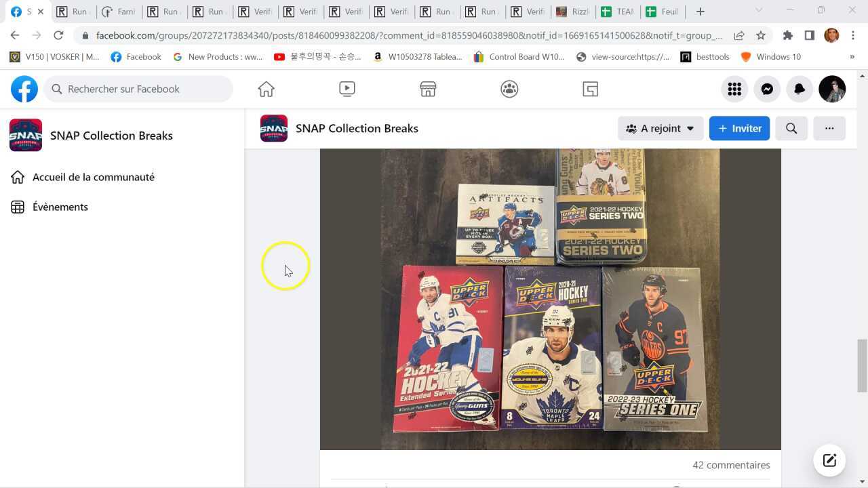Switch to the Rizz tab
Image resolution: width=868 pixels, height=488 pixels.
[573, 12]
